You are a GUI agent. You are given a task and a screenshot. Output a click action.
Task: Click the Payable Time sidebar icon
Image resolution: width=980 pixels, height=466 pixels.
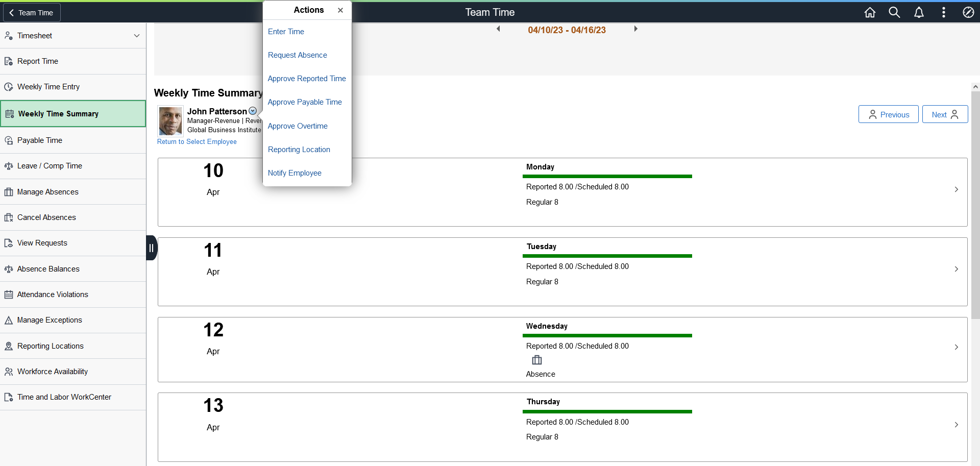[x=9, y=140]
